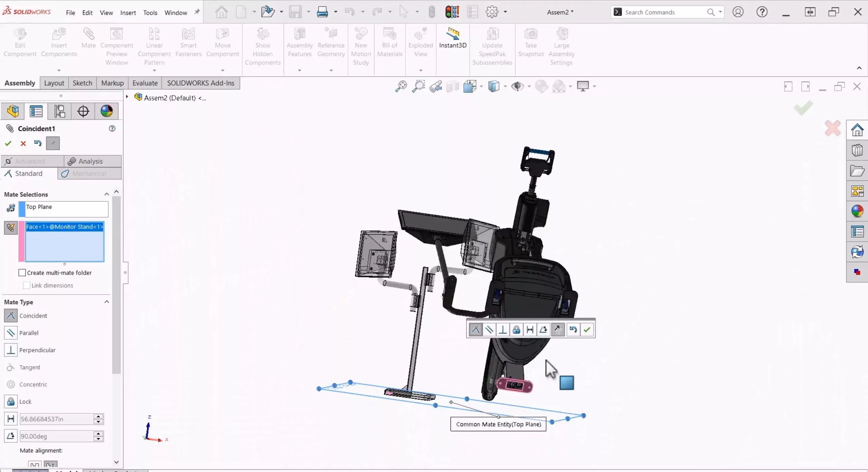Screen dimensions: 868x472
Task: Enable Create multi-mate folder checkbox
Action: coord(22,273)
